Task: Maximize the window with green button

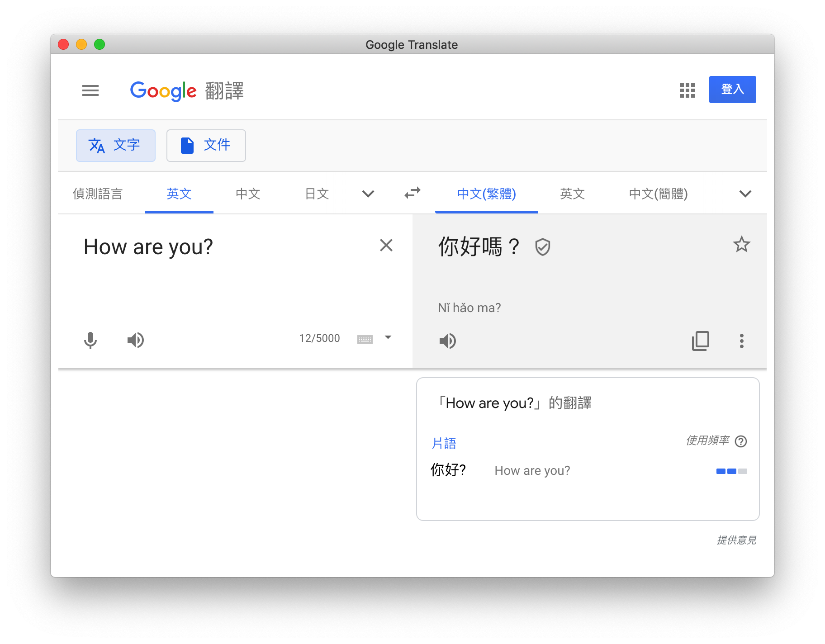Action: click(100, 44)
